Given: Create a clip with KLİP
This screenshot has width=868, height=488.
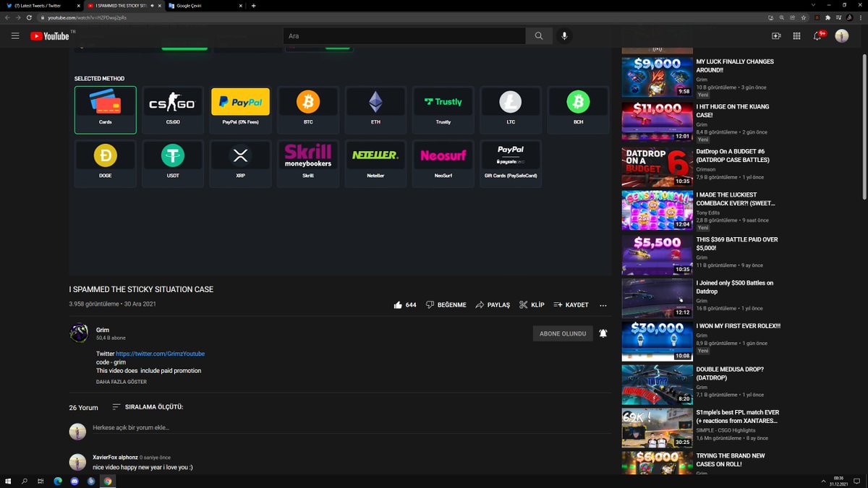Looking at the screenshot, I should coord(532,305).
